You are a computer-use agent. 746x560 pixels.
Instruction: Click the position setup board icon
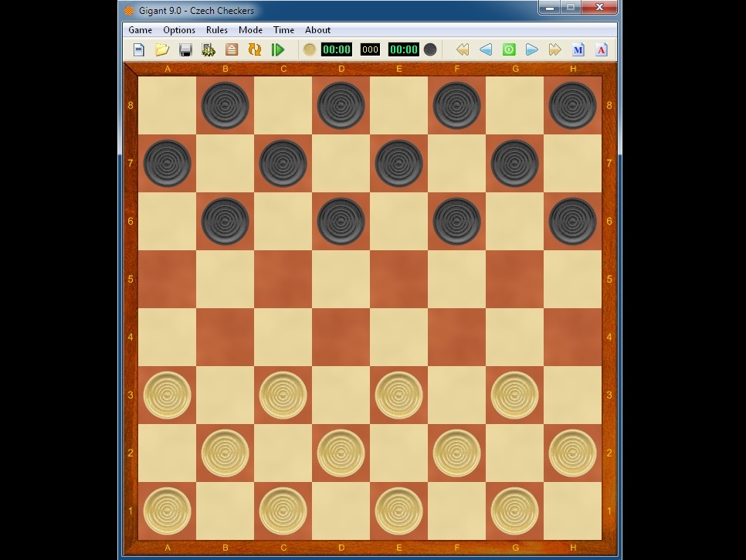coord(232,49)
